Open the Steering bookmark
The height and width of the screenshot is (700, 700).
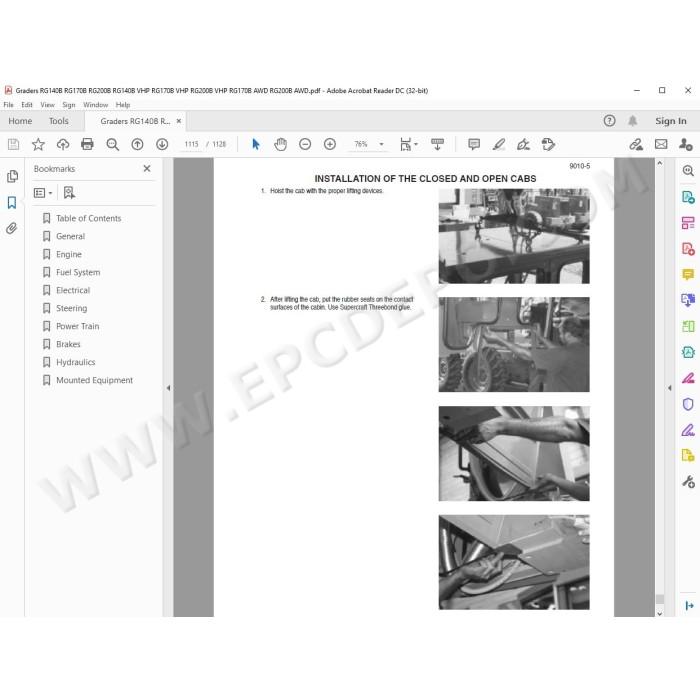[x=71, y=308]
